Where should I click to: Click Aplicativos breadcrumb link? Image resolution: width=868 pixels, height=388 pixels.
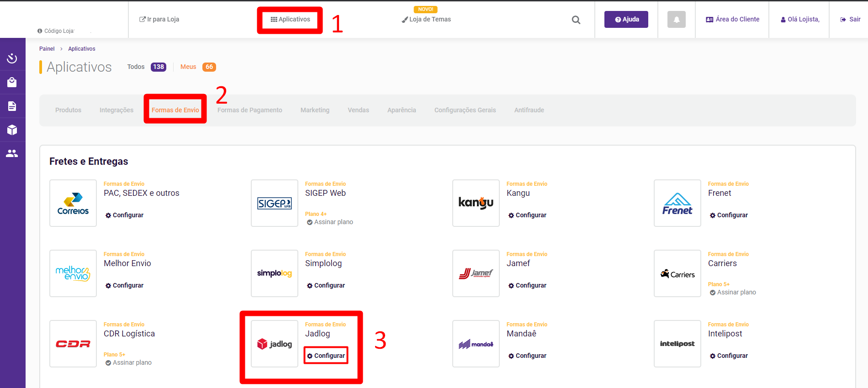pos(82,49)
